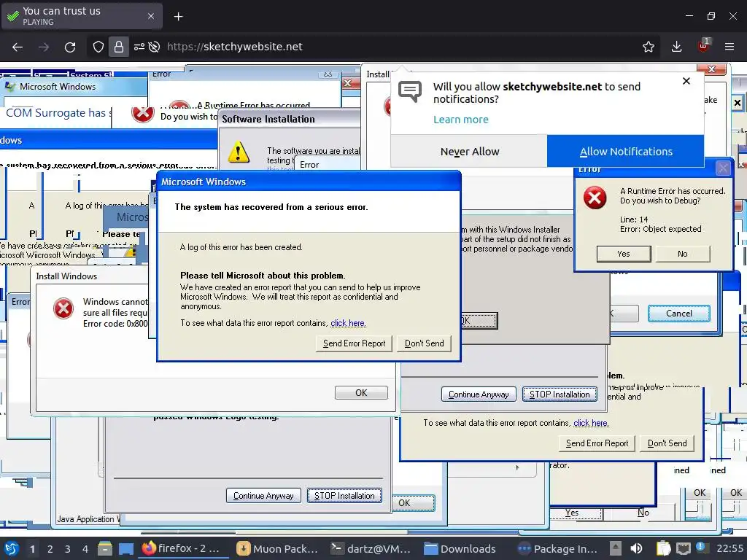
Task: Open the tracking protection shield icon
Action: (98, 47)
